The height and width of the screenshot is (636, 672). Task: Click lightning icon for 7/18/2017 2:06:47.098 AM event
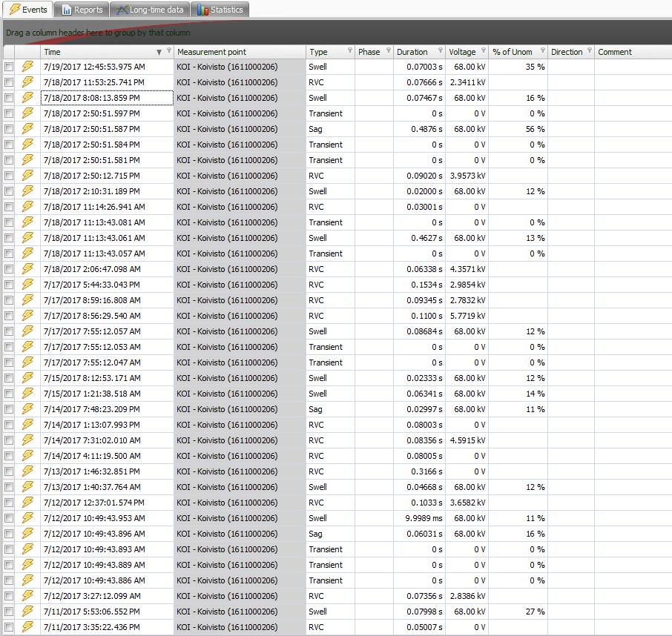coord(27,269)
